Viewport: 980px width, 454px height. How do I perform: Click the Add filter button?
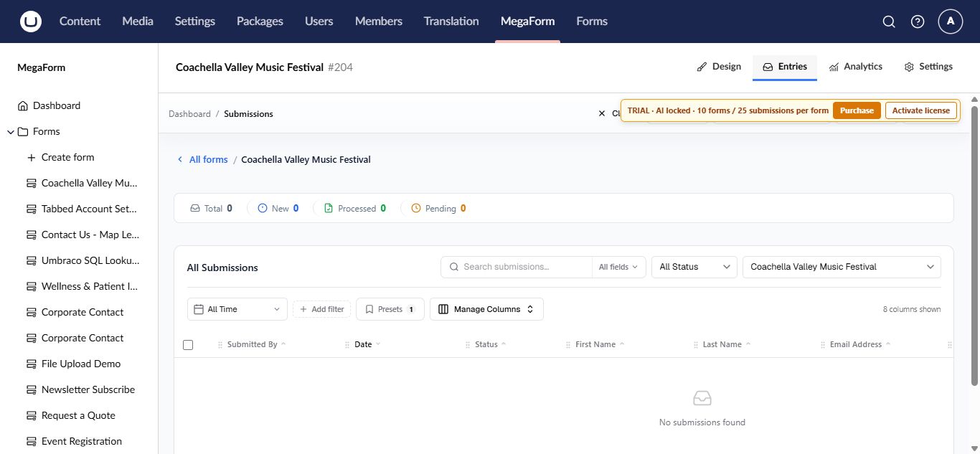click(x=321, y=309)
